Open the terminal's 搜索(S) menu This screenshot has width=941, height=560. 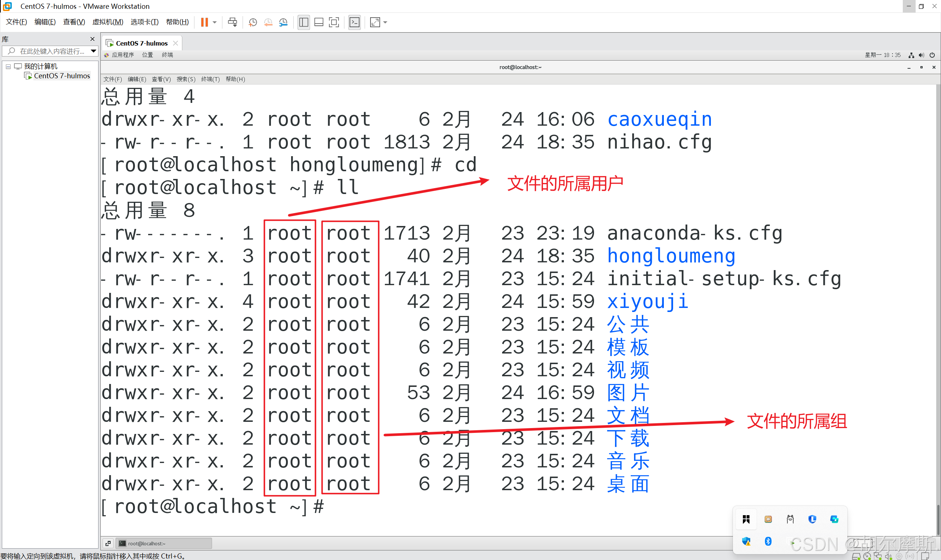(x=186, y=79)
